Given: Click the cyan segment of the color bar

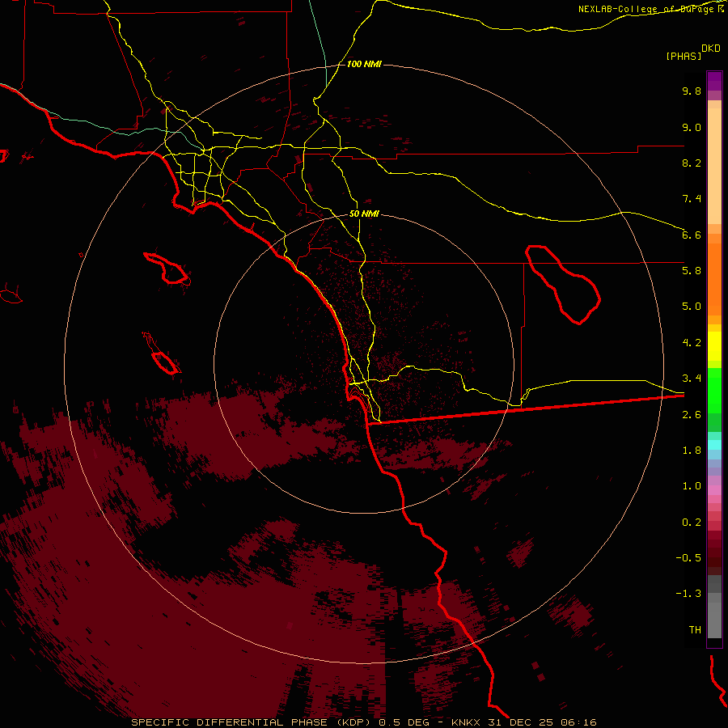Looking at the screenshot, I should point(714,445).
